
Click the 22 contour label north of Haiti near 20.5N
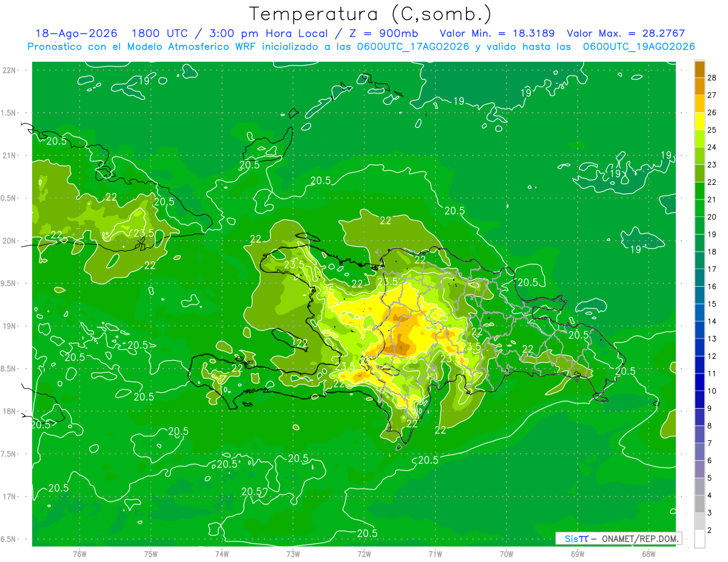[385, 221]
